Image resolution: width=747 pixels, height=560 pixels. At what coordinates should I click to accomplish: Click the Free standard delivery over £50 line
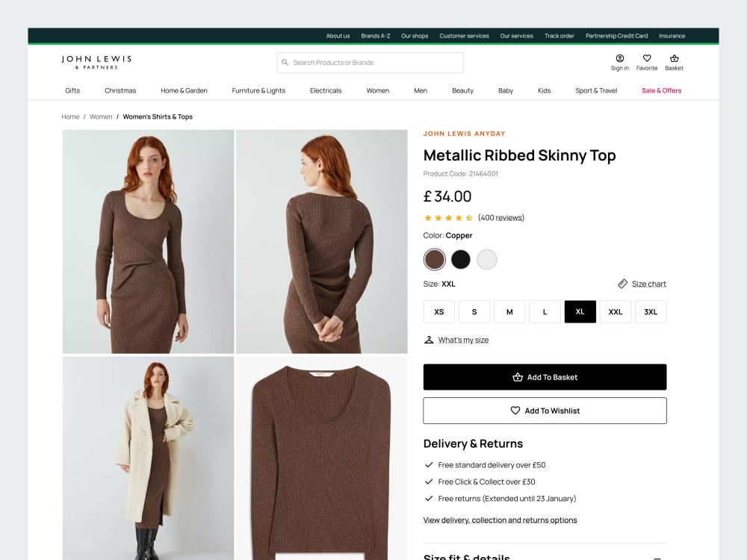click(492, 464)
